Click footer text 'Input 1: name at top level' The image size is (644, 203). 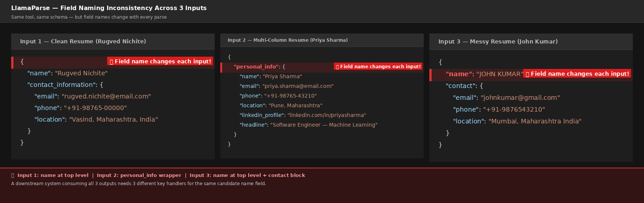53,175
